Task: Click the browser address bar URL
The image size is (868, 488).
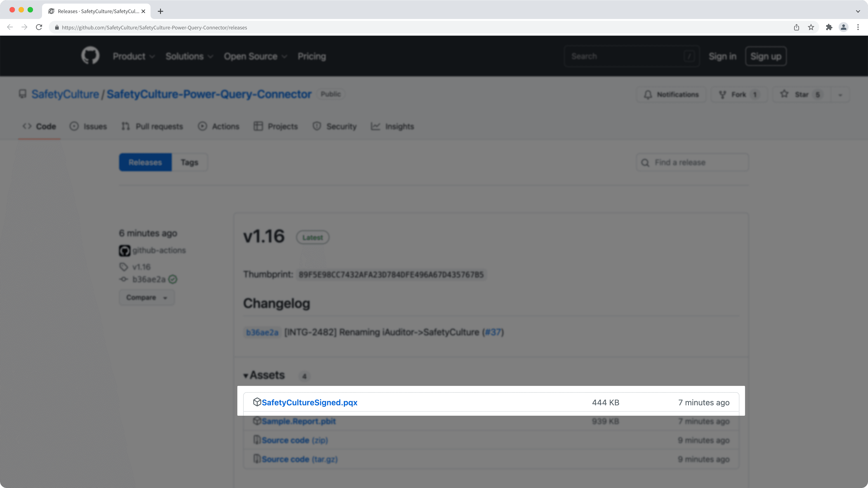Action: (154, 27)
